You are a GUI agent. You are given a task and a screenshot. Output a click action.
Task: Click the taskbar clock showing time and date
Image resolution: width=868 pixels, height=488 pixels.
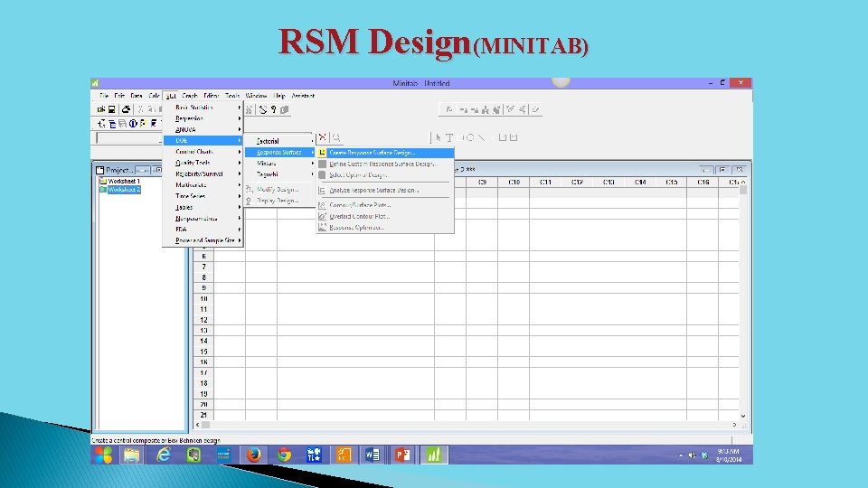(x=728, y=455)
